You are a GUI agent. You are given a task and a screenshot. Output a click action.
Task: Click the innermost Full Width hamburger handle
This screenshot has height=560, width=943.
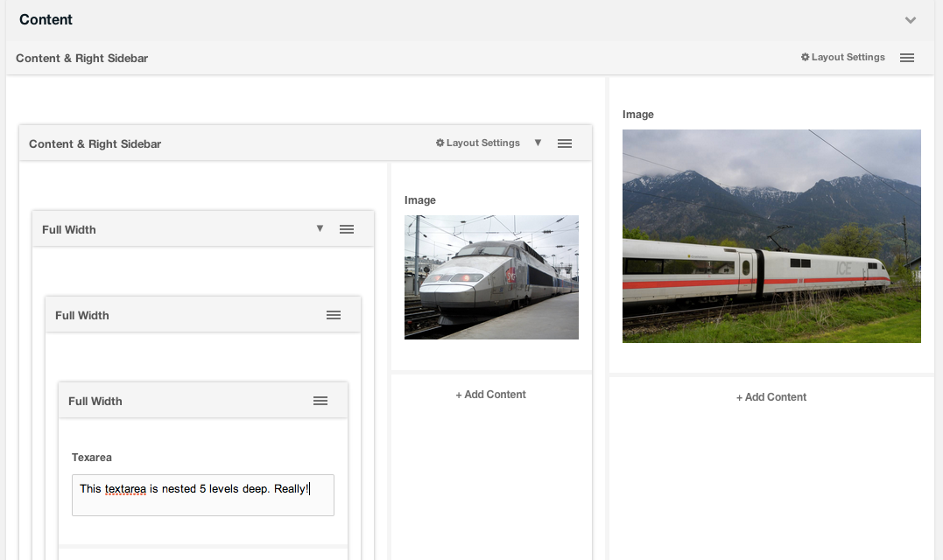320,402
